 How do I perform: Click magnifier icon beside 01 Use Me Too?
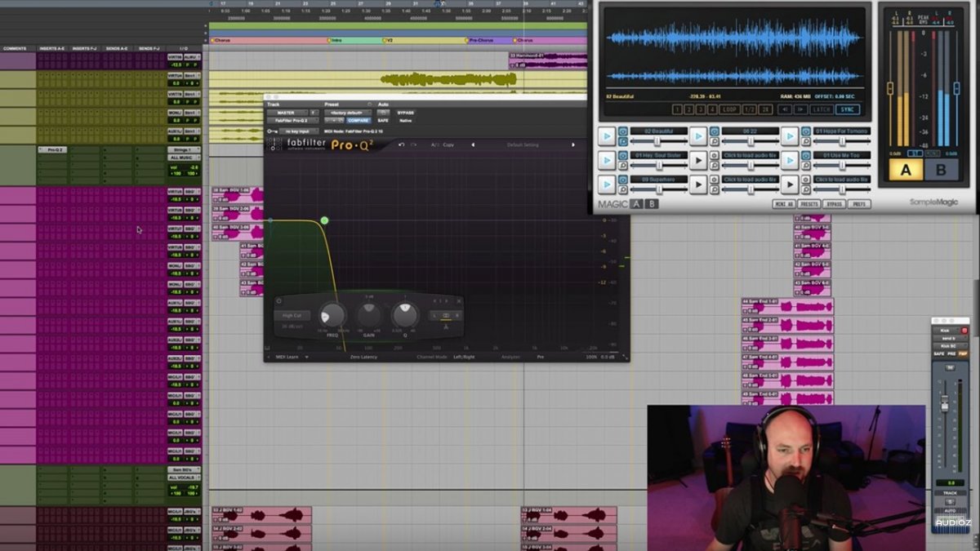[x=806, y=166]
